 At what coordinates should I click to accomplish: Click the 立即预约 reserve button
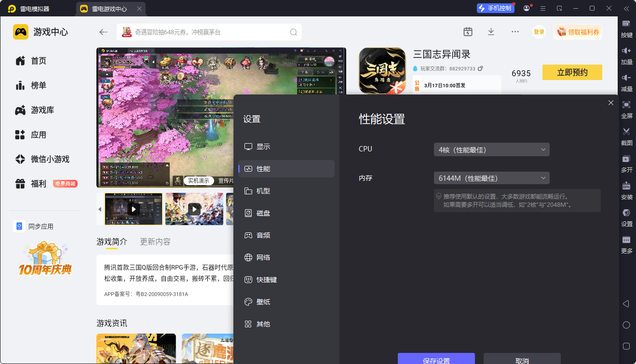click(x=572, y=72)
